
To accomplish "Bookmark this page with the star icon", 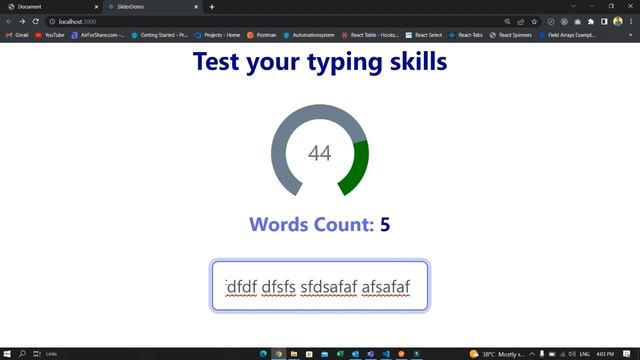I will click(x=534, y=22).
